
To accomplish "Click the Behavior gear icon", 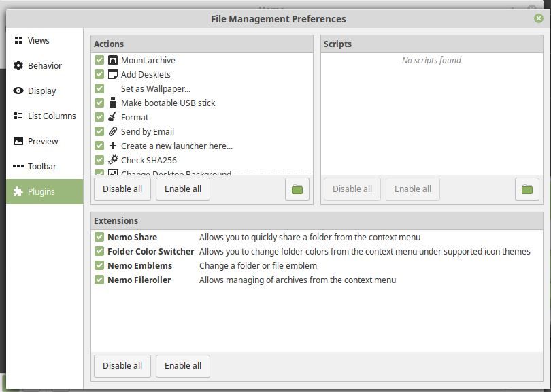I will tap(18, 65).
